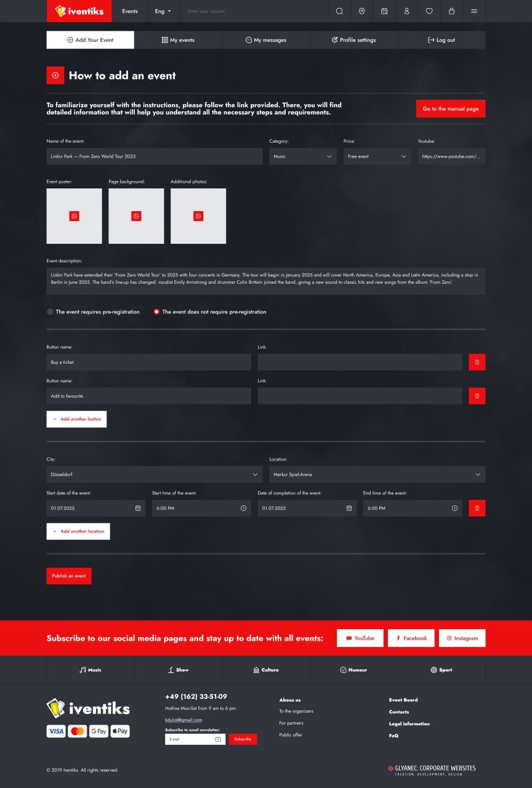Open the Humour category in footer bar
This screenshot has height=788, width=532.
(354, 670)
